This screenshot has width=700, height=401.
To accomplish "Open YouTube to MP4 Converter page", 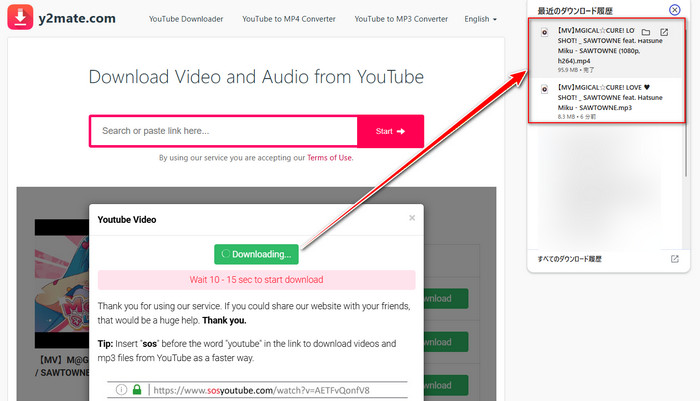I will pyautogui.click(x=289, y=19).
